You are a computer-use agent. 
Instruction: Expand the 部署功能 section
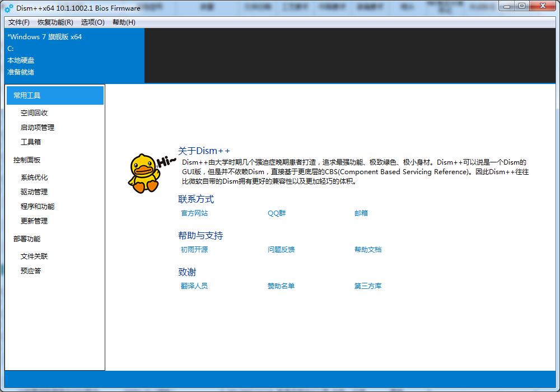(x=26, y=238)
